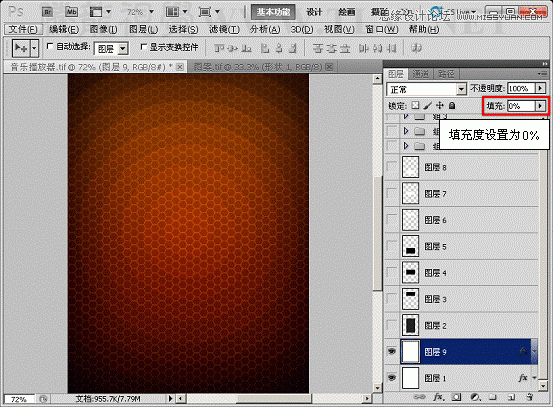Click the canvas vertical scrollbar down arrow
Viewport: 553px width, 407px height.
pos(377,388)
